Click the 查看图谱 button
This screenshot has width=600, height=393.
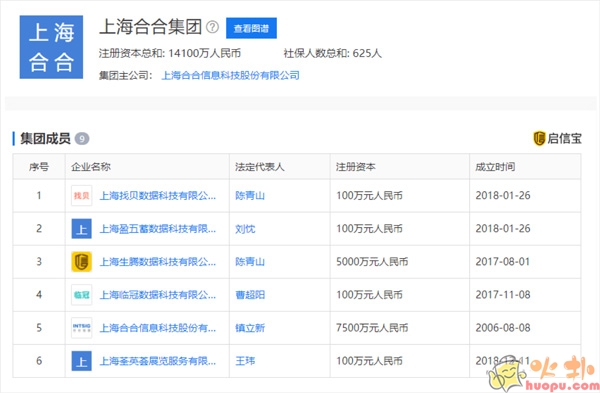pyautogui.click(x=251, y=28)
